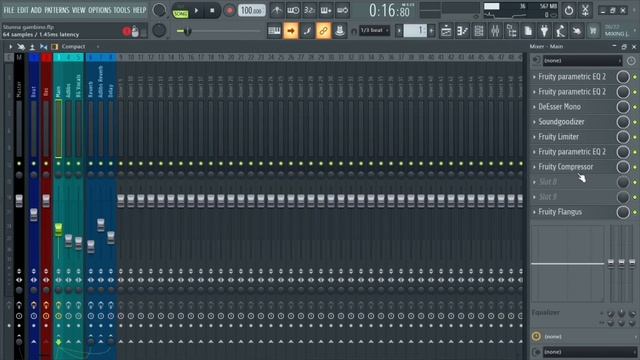Open the 1/3 beat snap dropdown
640x360 pixels.
pyautogui.click(x=374, y=31)
